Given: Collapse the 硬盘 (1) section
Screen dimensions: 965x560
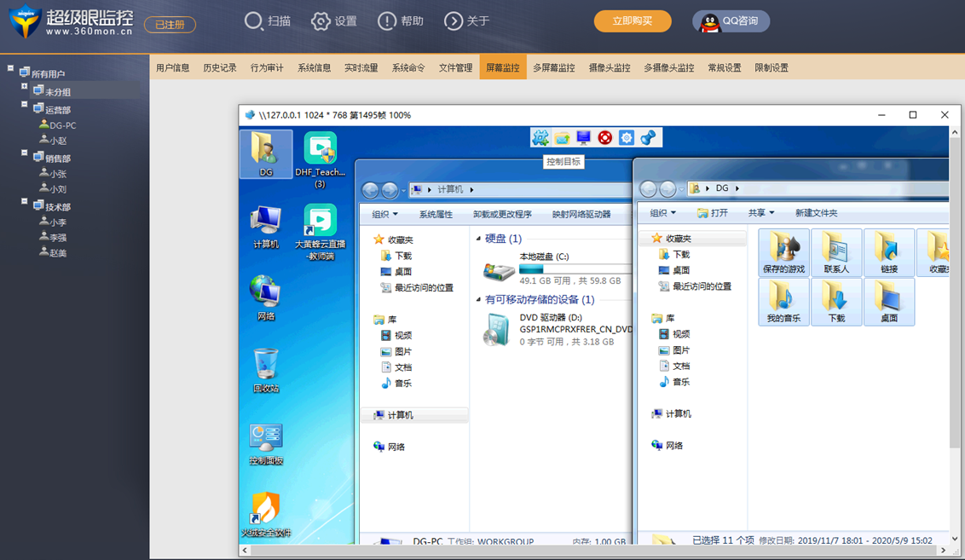Looking at the screenshot, I should tap(479, 239).
